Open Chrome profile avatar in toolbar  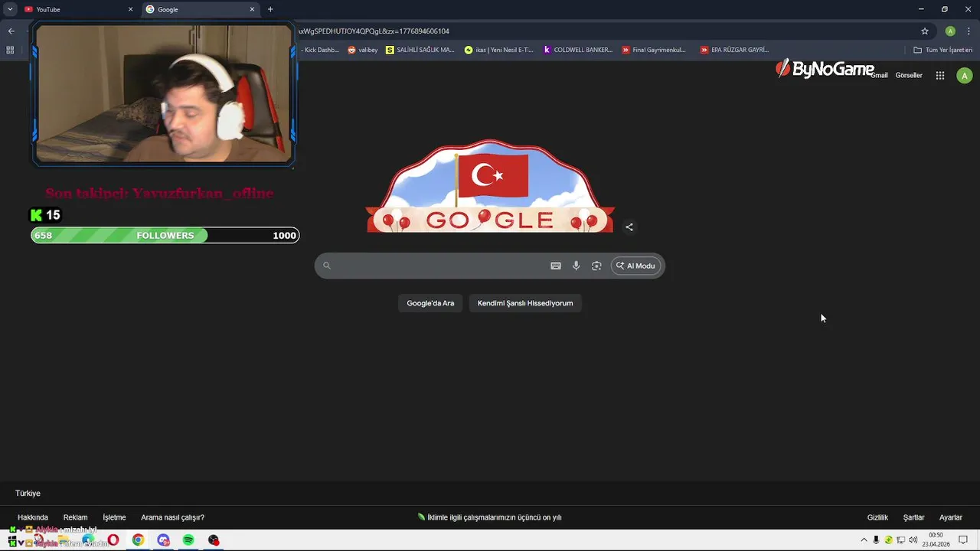pos(950,31)
